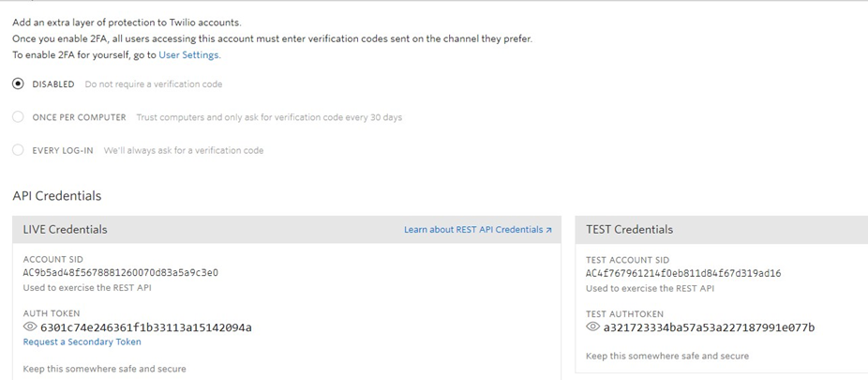Reveal the Test AuthToken with eye icon
The image size is (868, 380).
pos(592,327)
